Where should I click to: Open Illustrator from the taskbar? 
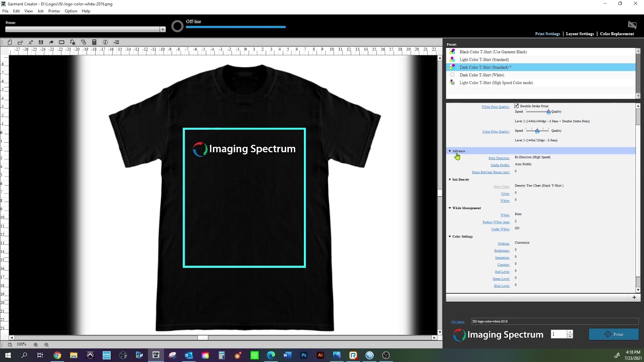[x=320, y=355]
